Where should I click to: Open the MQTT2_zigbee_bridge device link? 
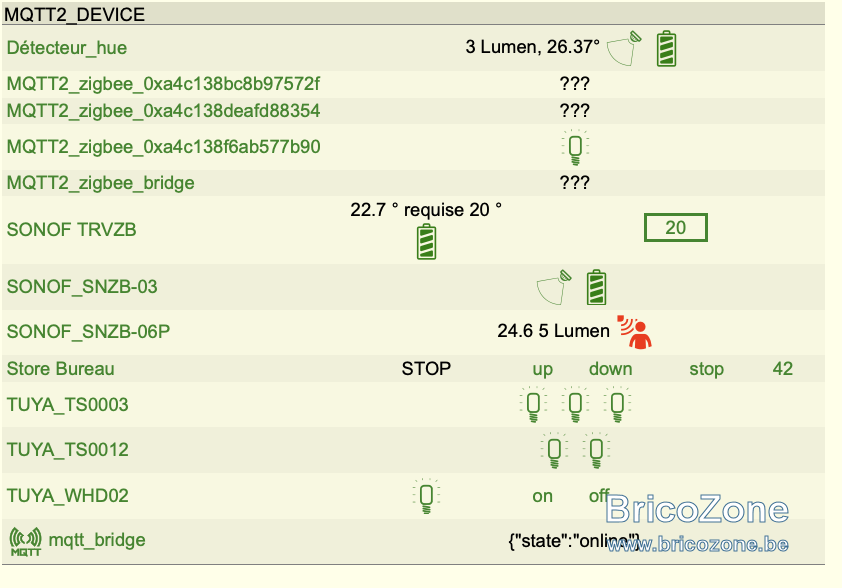[x=100, y=183]
